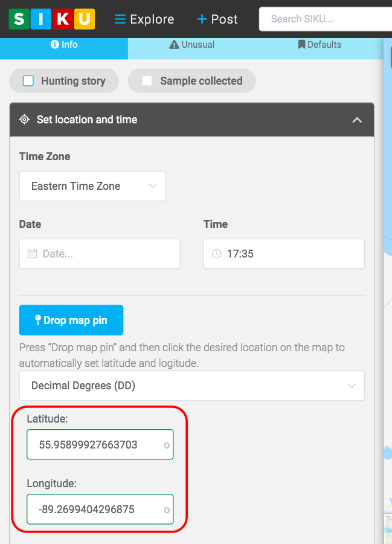
Task: Open the Eastern Time Zone dropdown
Action: [x=92, y=186]
